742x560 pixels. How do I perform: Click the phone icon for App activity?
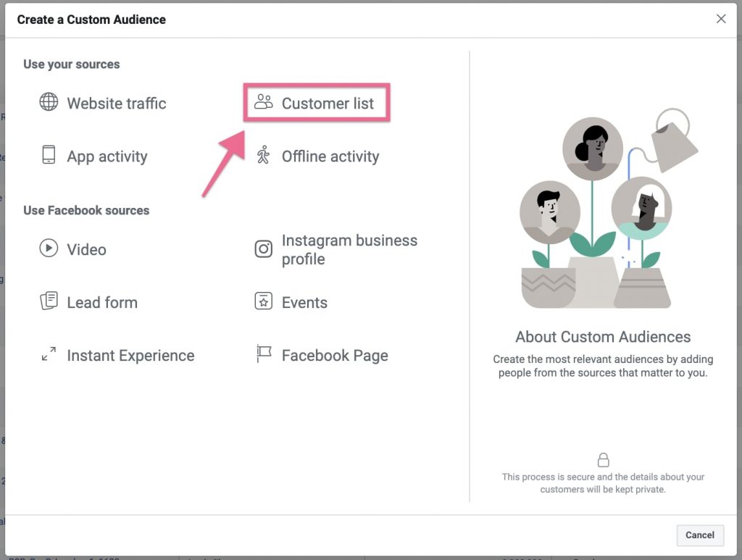pos(49,155)
